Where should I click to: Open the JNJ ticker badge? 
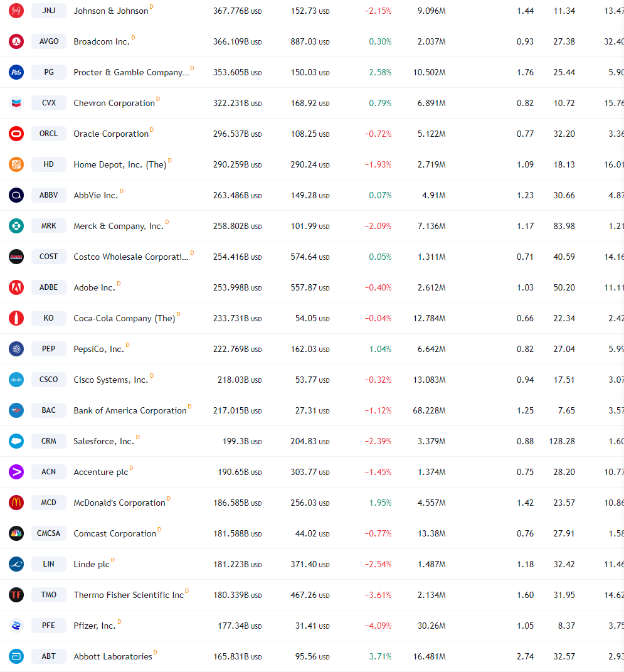coord(49,11)
